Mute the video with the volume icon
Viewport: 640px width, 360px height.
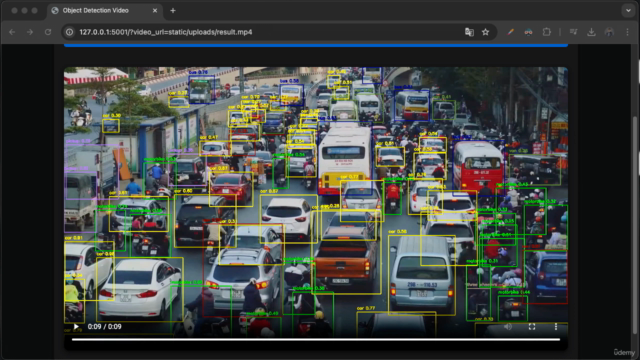tap(508, 327)
